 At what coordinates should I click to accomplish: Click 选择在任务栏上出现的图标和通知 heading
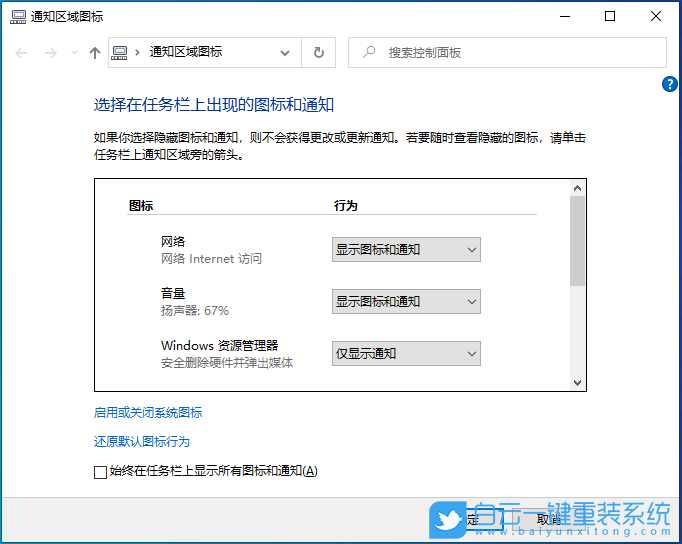pos(214,105)
